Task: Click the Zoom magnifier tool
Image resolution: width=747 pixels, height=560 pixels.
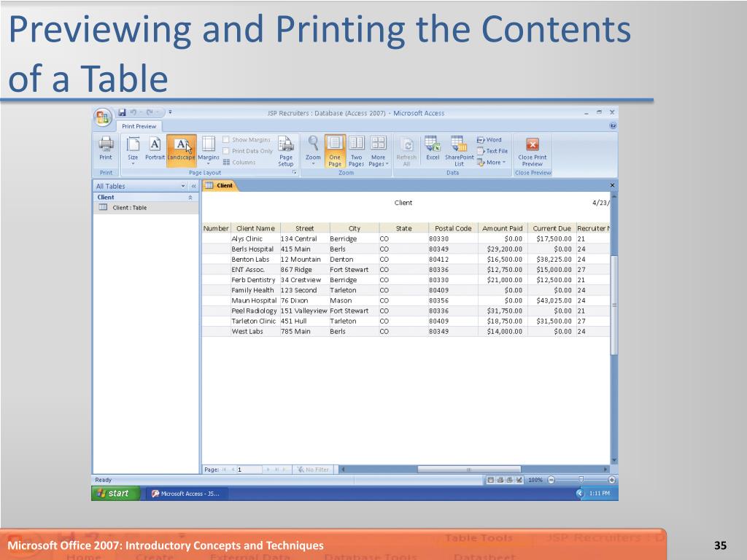Action: (x=313, y=150)
